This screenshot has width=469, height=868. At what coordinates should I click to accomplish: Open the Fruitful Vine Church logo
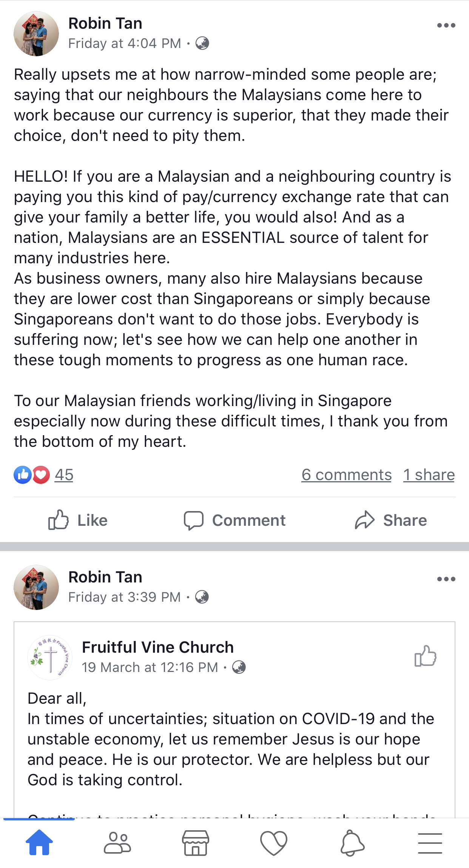(50, 657)
